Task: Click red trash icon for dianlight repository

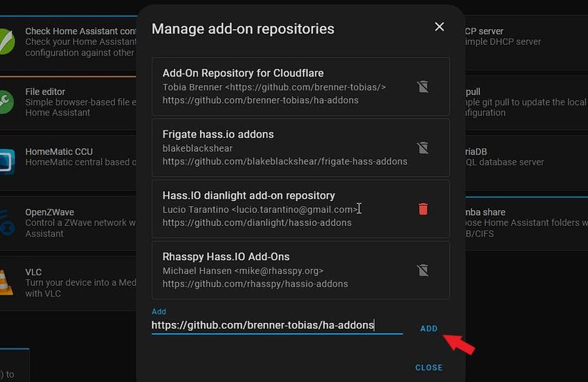Action: coord(423,209)
